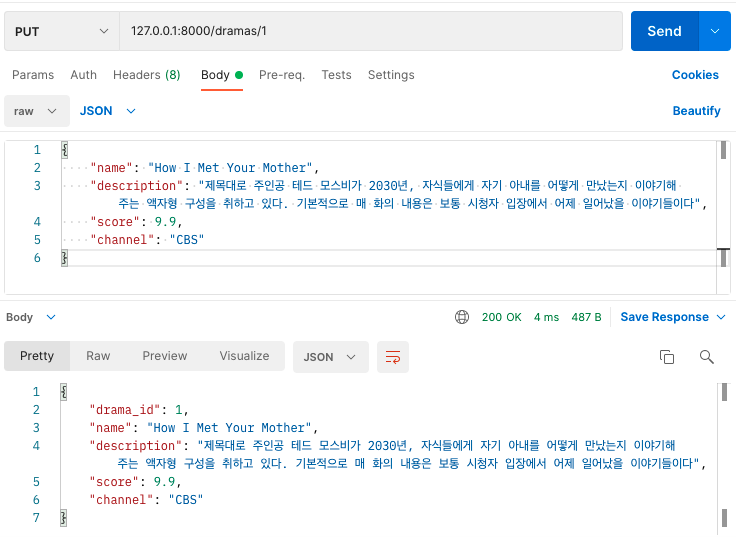Switch to the Auth tab
The width and height of the screenshot is (736, 537).
(x=84, y=75)
